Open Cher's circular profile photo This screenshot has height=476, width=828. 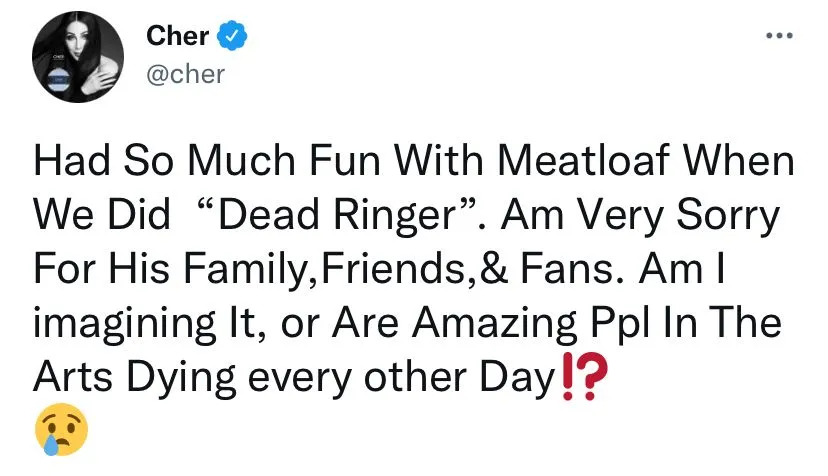78,57
